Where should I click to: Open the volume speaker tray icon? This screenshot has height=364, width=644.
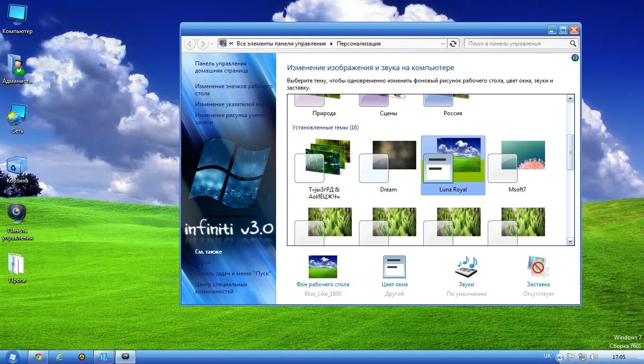click(593, 357)
